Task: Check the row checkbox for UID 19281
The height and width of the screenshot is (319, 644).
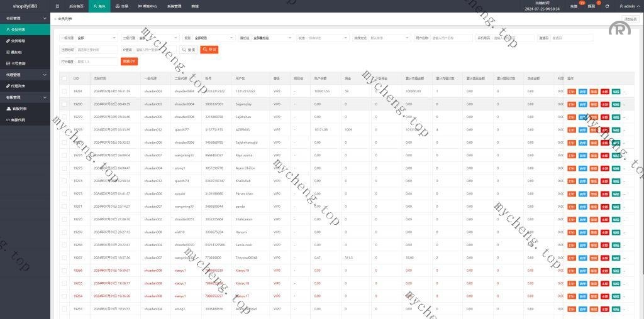Action: pos(64,91)
